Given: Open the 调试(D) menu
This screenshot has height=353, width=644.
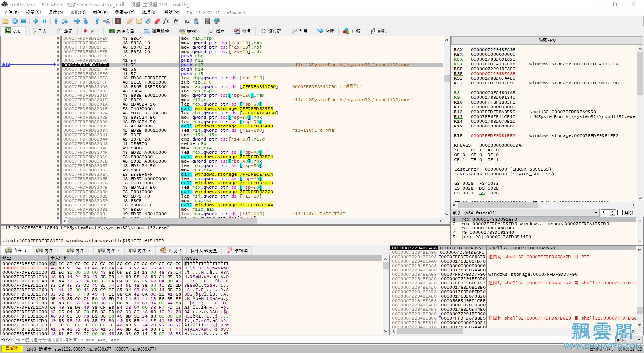Looking at the screenshot, I should click(56, 12).
